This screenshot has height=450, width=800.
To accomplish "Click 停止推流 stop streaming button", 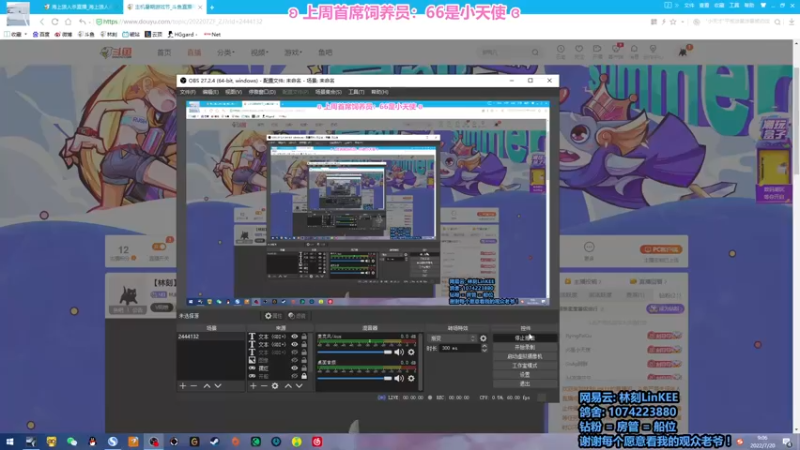I will (524, 338).
